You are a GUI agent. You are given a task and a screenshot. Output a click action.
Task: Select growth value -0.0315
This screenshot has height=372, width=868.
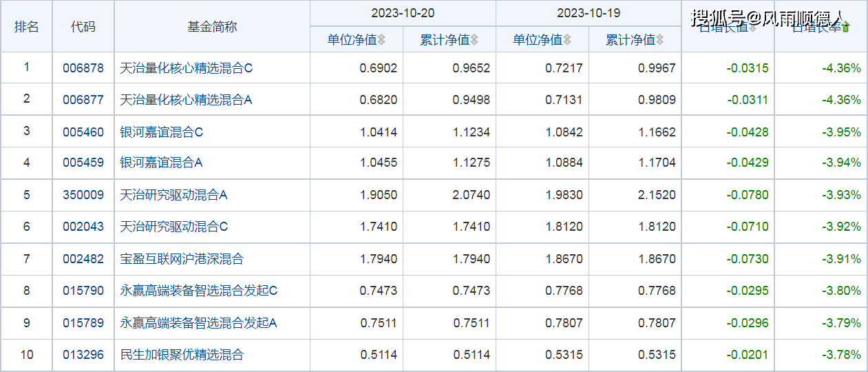pyautogui.click(x=748, y=68)
